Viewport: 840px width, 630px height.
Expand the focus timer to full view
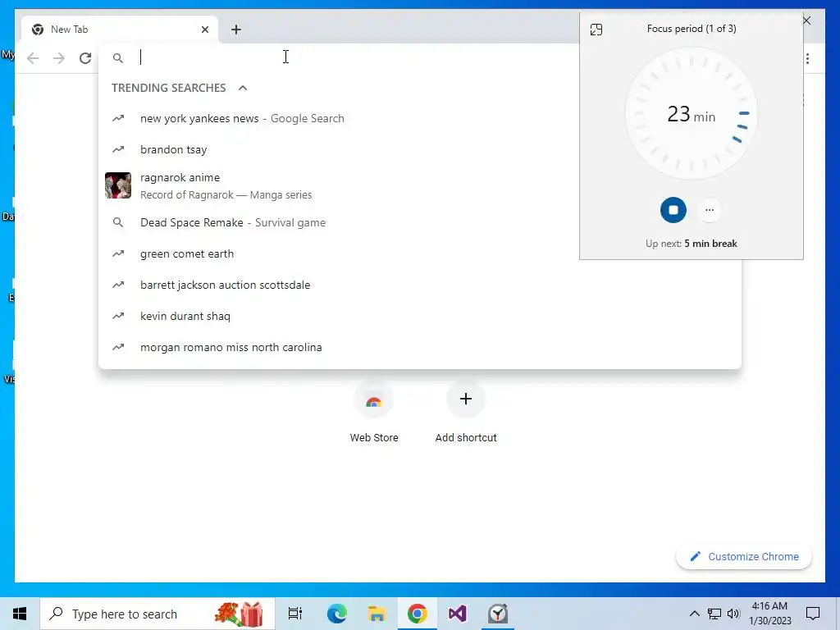pos(596,30)
